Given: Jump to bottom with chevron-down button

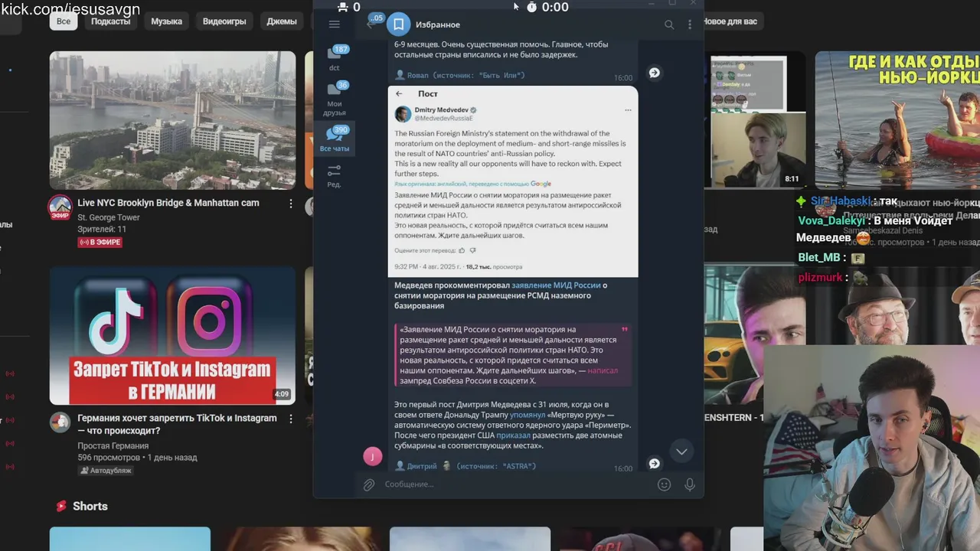Looking at the screenshot, I should click(x=681, y=452).
